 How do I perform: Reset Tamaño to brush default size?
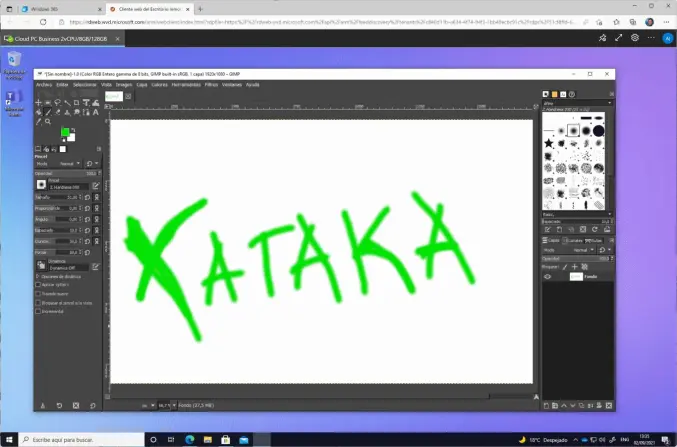[x=87, y=197]
